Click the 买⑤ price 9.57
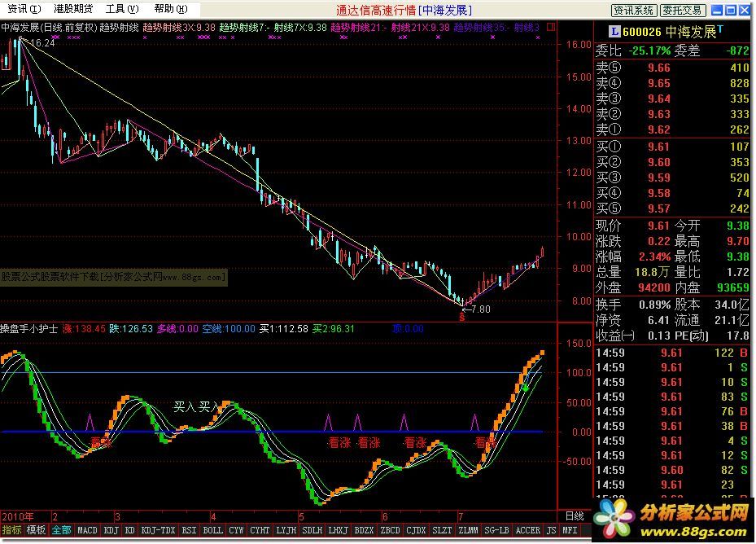This screenshot has width=756, height=544. click(x=658, y=208)
